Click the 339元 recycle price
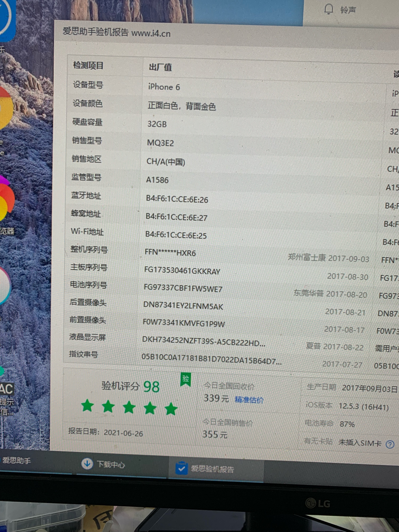The image size is (399, 532). (x=216, y=398)
